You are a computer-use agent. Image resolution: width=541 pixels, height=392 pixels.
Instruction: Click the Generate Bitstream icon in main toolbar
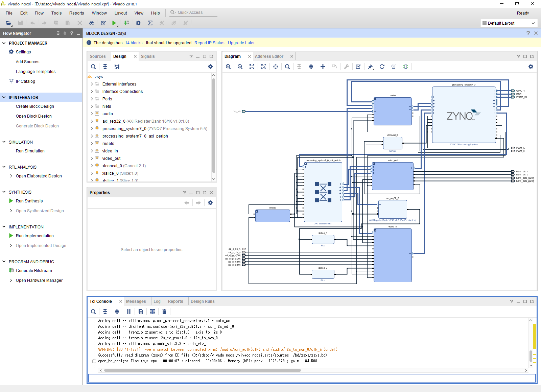pos(126,23)
